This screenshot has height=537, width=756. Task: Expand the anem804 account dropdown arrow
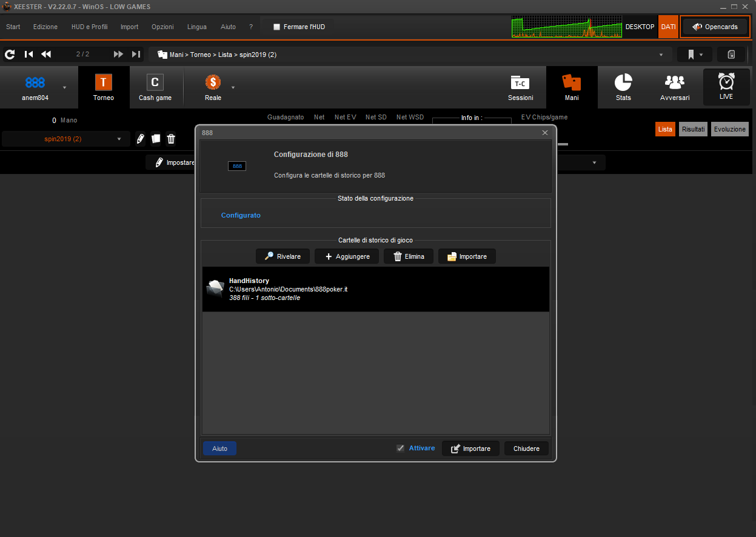coord(64,88)
